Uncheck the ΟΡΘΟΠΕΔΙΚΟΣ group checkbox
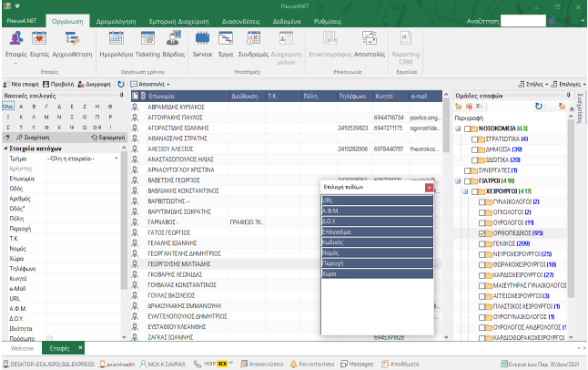The height and width of the screenshot is (370, 588). click(482, 233)
